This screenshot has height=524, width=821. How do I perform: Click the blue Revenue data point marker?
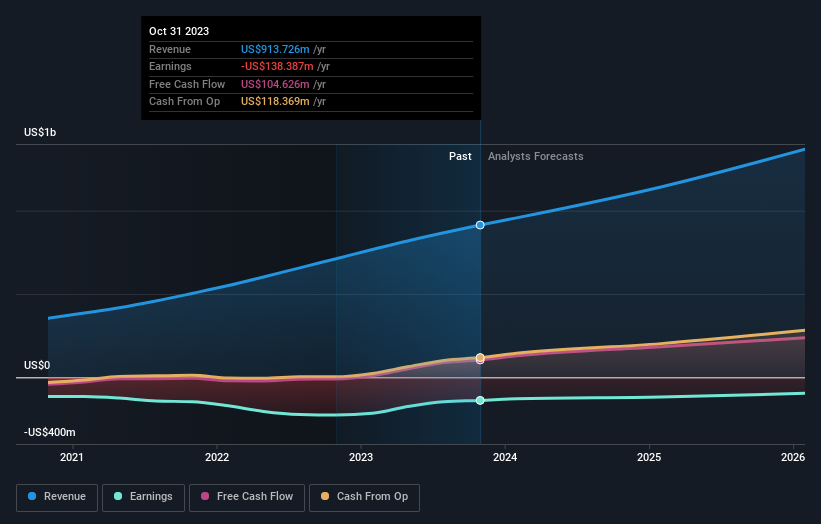(x=480, y=225)
